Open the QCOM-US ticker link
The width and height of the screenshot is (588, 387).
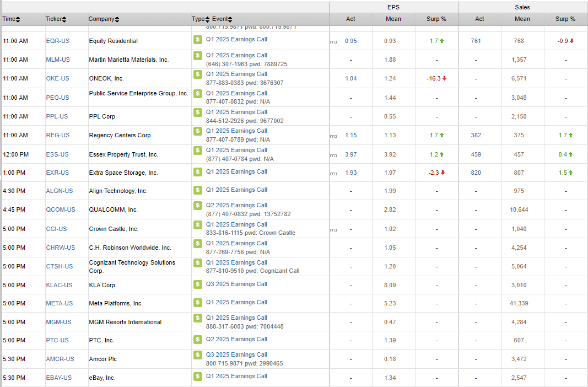click(61, 209)
